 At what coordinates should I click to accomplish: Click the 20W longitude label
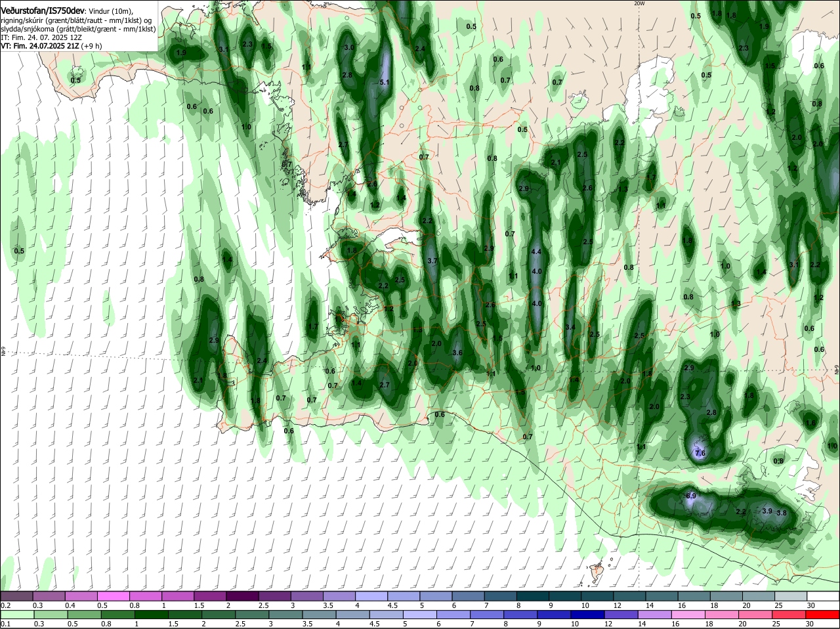(639, 3)
